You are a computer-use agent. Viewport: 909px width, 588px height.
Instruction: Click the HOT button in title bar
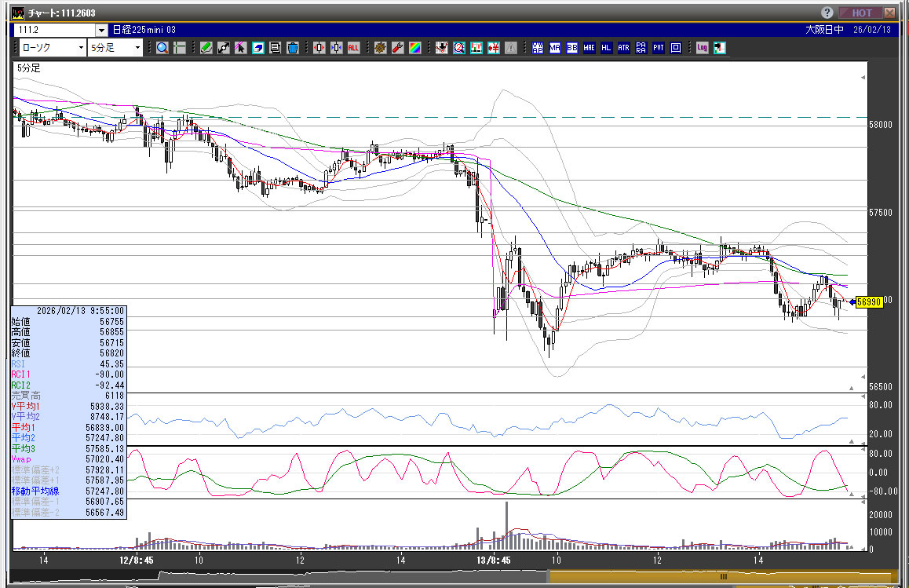tap(860, 13)
